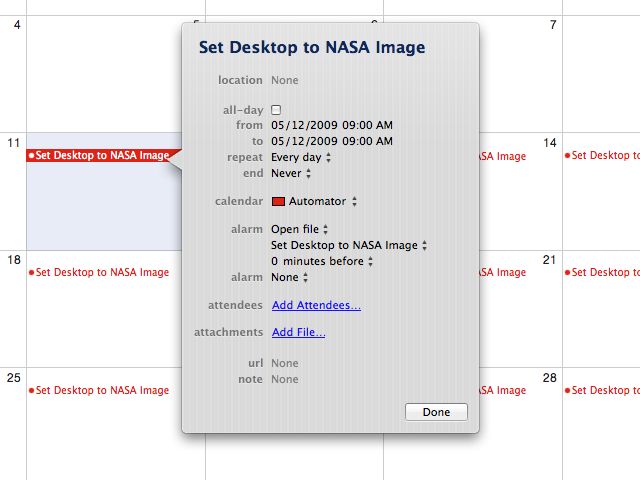This screenshot has width=640, height=480.
Task: Click the day number 7
Action: coord(553,25)
